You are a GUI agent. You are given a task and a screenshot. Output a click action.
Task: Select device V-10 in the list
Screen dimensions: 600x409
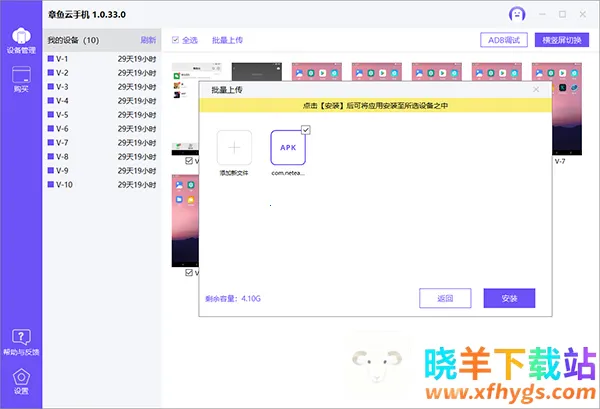tap(64, 185)
